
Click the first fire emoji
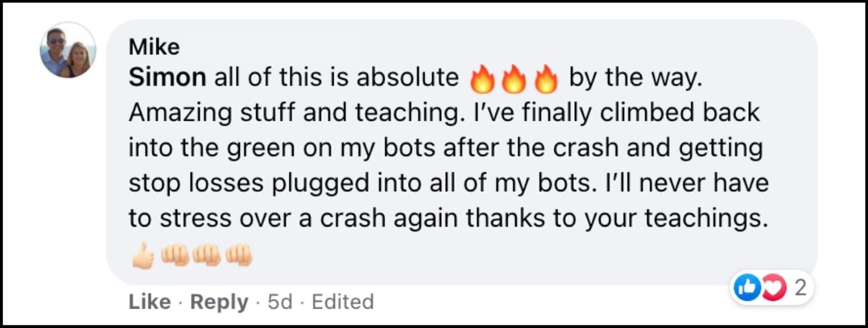481,80
